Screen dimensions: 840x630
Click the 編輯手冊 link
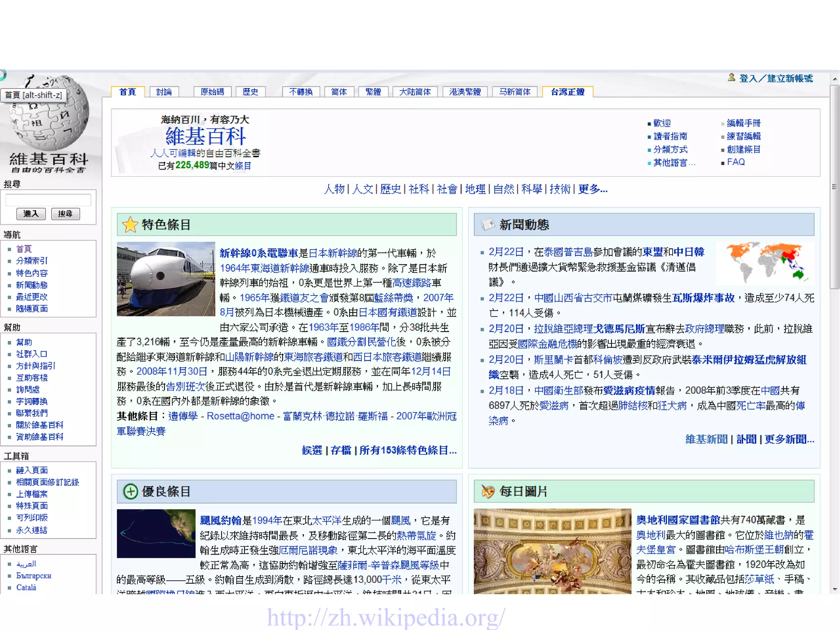pos(744,123)
